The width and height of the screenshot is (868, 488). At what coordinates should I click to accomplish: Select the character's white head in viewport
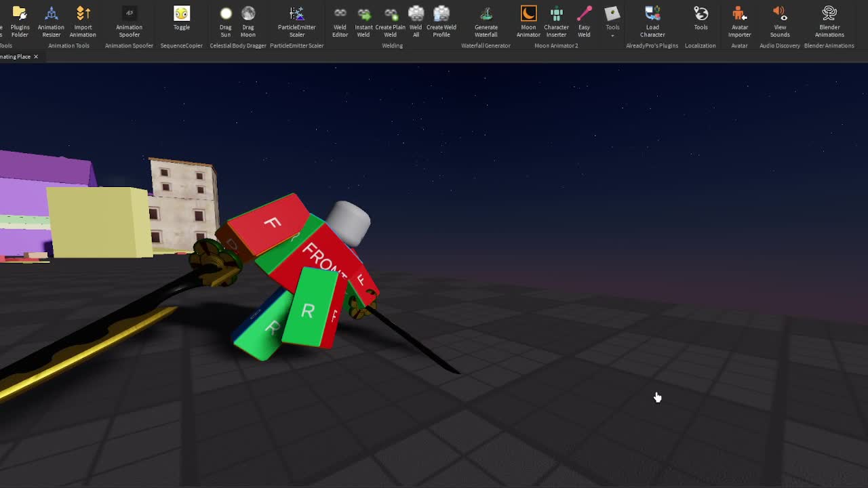[x=349, y=223]
